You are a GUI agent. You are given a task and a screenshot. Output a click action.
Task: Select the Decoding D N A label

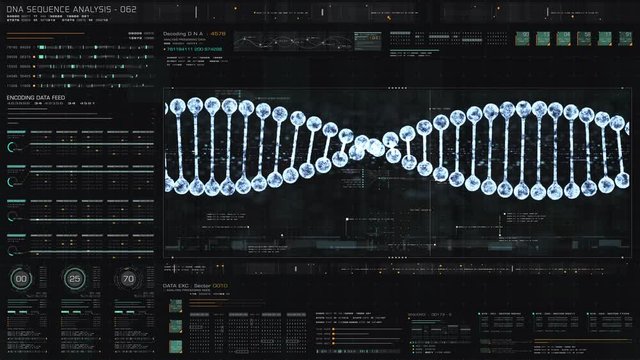click(x=183, y=34)
